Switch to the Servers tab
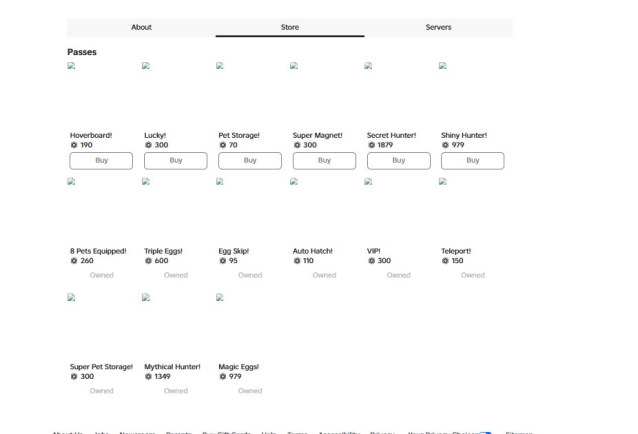 pos(438,27)
